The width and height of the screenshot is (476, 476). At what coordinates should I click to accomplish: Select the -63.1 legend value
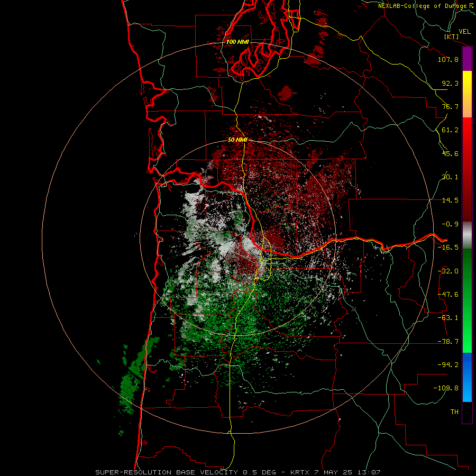coord(448,317)
